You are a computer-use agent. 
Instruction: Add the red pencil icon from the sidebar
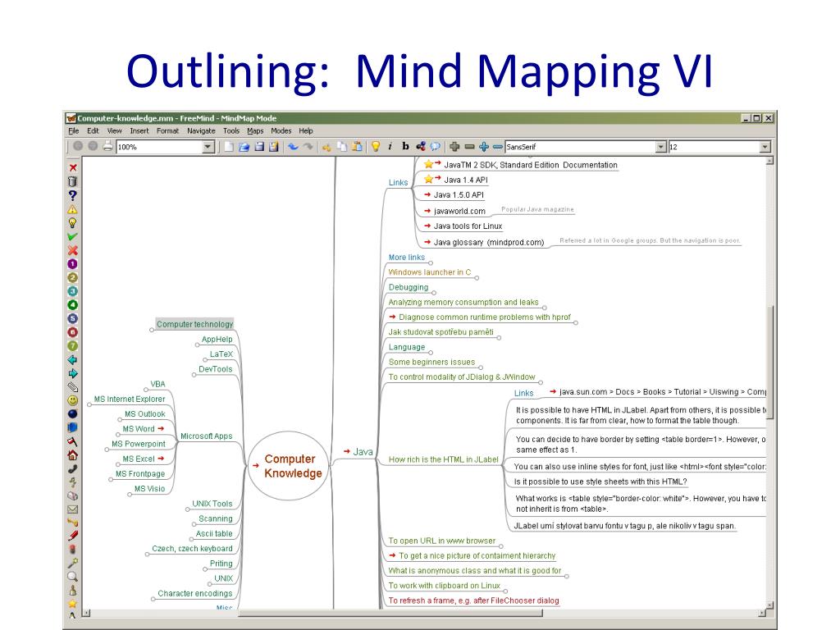[73, 535]
